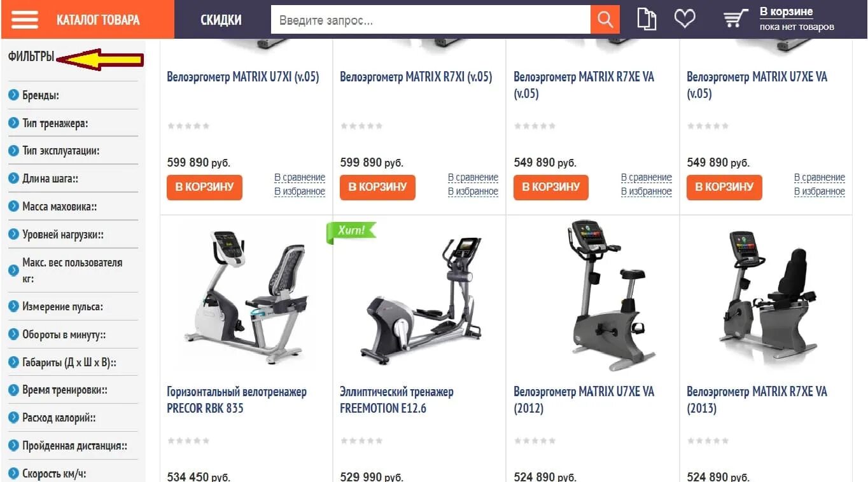Viewport: 868px width, 482px height.
Task: Open the Каталог товара menu
Action: 98,20
